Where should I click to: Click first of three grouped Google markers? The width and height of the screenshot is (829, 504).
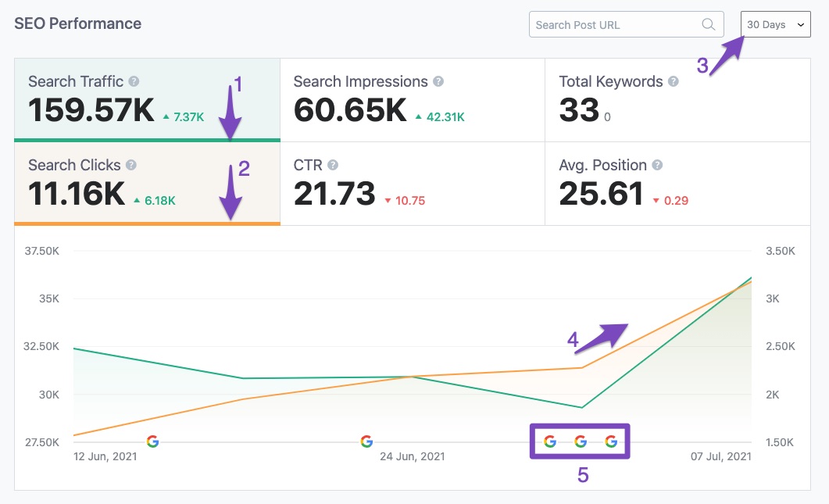click(550, 441)
